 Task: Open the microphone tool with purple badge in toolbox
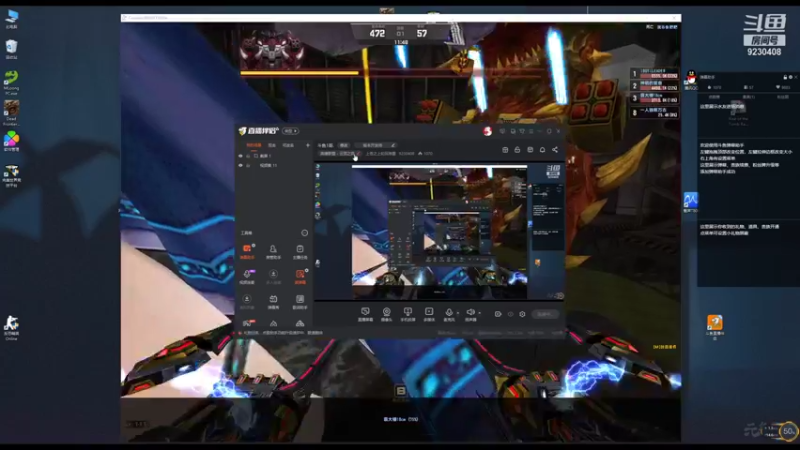(x=247, y=276)
